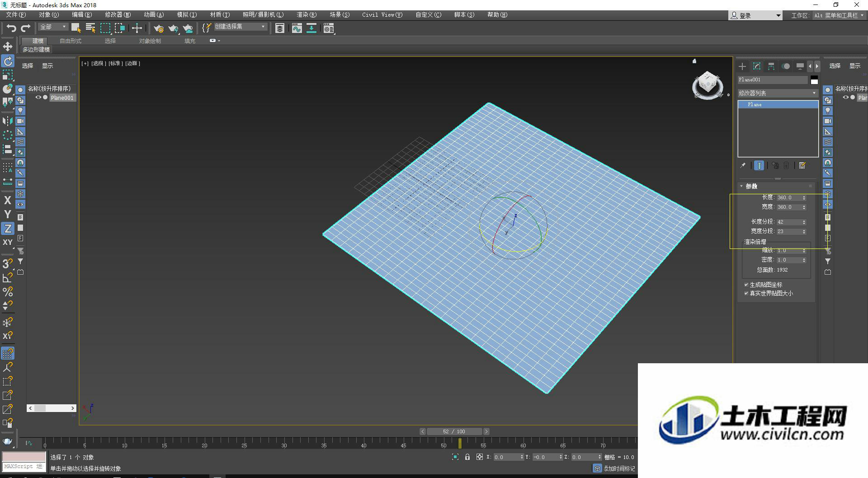This screenshot has height=478, width=868.
Task: Click 多边形建模 panel button
Action: click(36, 50)
